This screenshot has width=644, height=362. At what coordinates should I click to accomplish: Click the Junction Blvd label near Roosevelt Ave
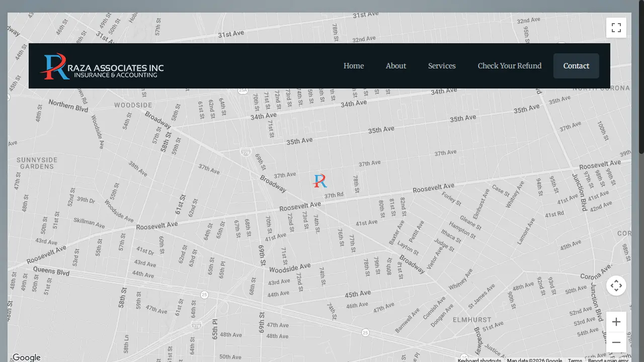click(x=580, y=192)
